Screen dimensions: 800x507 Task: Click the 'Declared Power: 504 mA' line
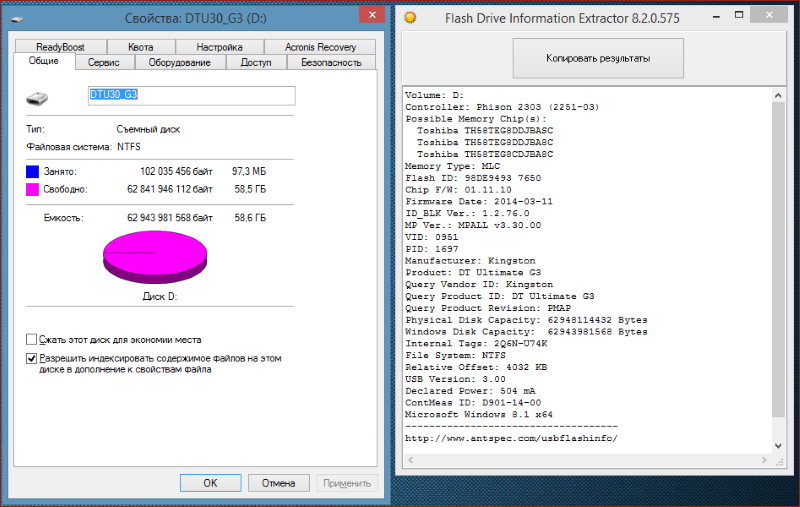(470, 391)
